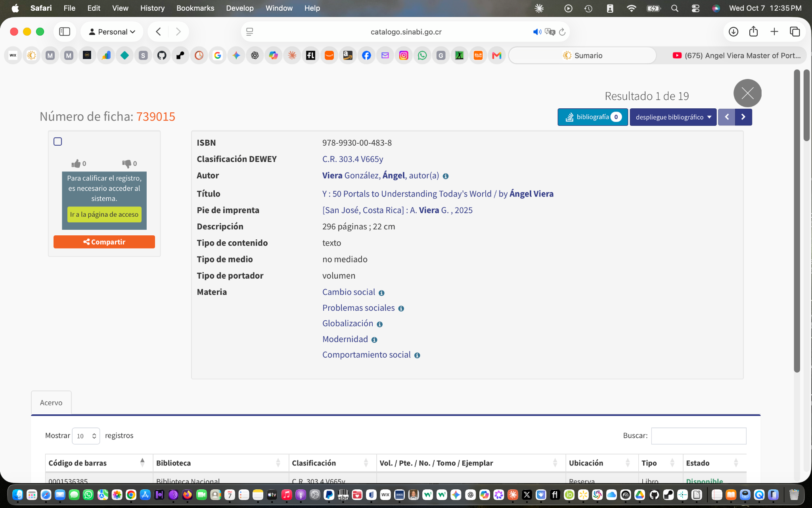Click info icon beside Modernidad
This screenshot has height=508, width=812.
(x=374, y=340)
